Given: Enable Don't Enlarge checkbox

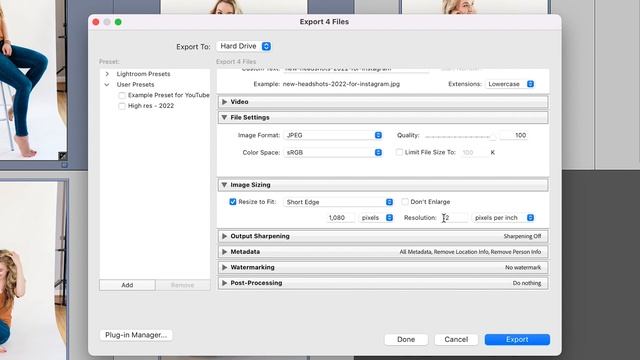Looking at the screenshot, I should coord(405,202).
